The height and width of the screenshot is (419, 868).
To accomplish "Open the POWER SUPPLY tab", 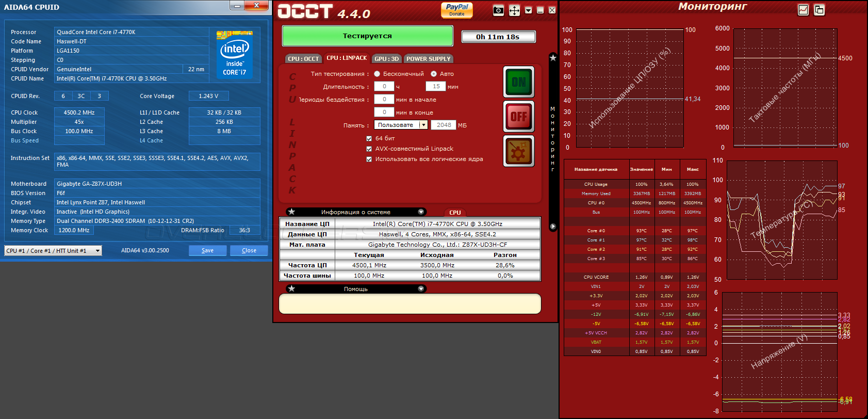I will click(x=429, y=59).
